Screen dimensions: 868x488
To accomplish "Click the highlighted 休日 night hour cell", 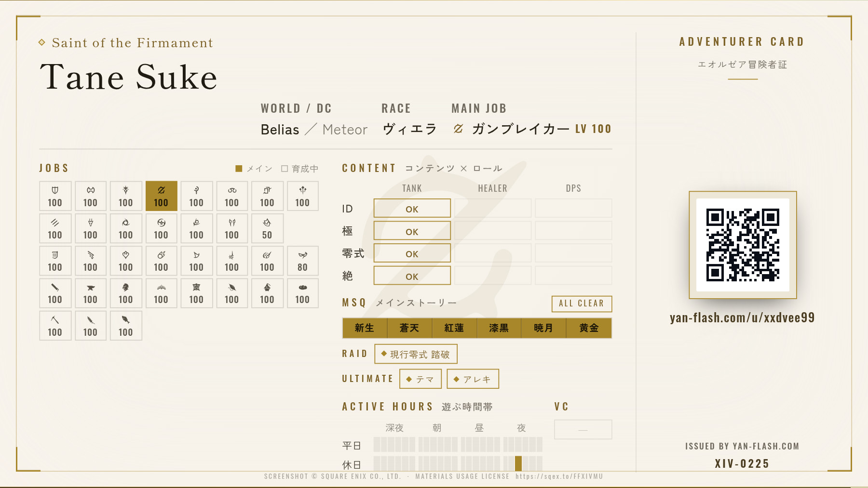I will click(x=518, y=464).
